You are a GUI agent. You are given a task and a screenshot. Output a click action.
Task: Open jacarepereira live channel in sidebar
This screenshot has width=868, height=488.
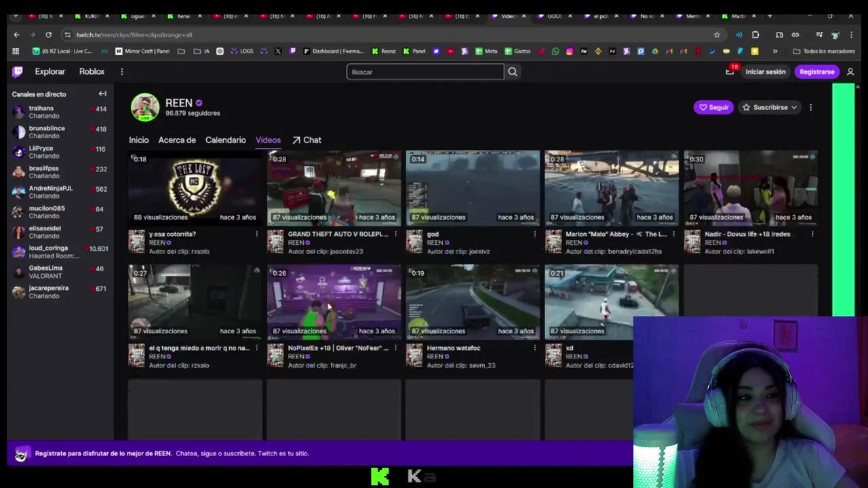[59, 292]
